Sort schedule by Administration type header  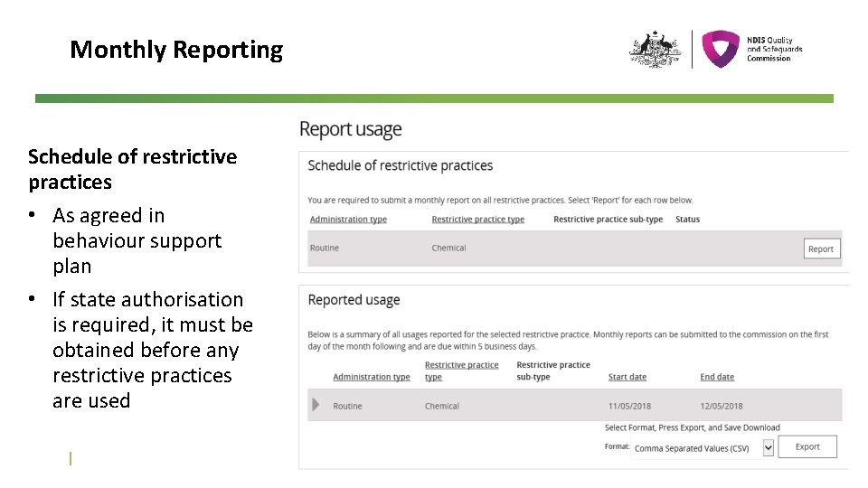pyautogui.click(x=348, y=219)
